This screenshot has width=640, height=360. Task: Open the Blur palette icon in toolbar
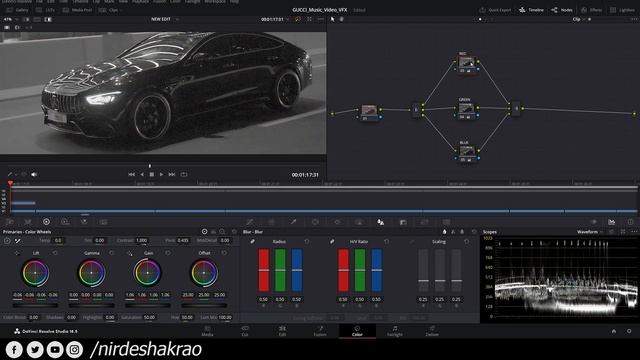pyautogui.click(x=380, y=222)
